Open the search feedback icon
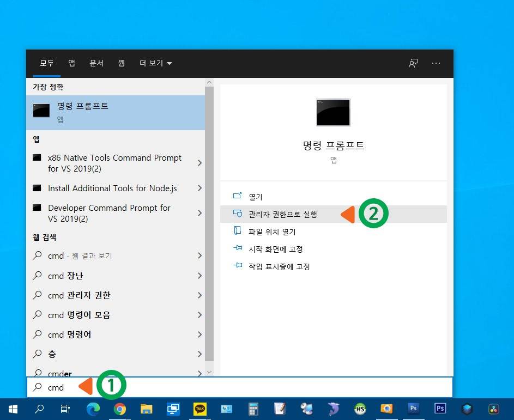The width and height of the screenshot is (514, 420). click(x=413, y=63)
